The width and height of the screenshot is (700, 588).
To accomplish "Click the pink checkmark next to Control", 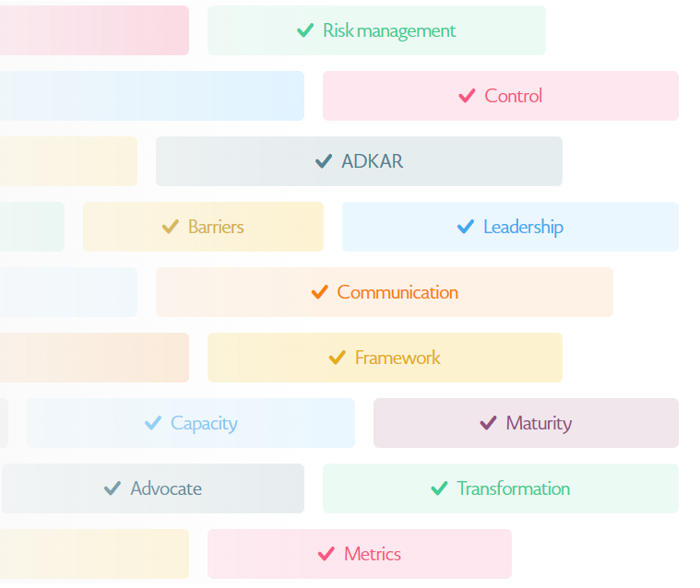I will coord(467,96).
